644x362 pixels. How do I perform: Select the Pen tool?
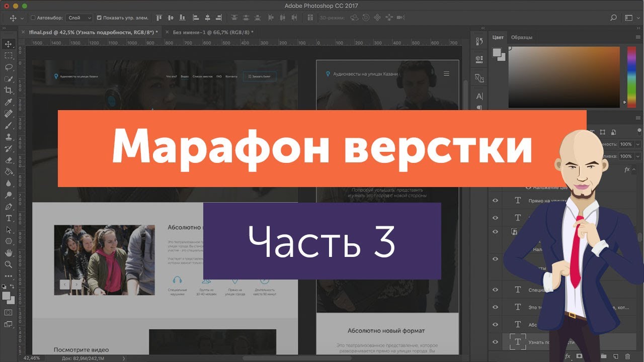click(8, 206)
